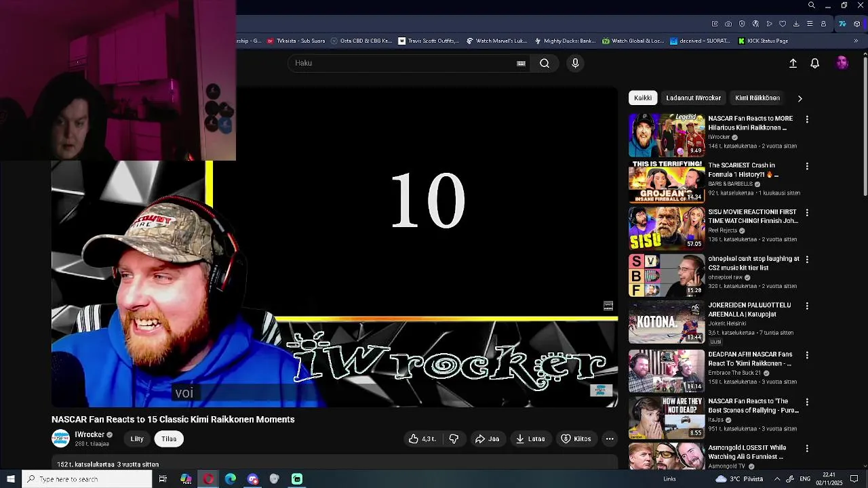The height and width of the screenshot is (488, 868).
Task: Show next filter chips with arrow
Action: pos(800,98)
